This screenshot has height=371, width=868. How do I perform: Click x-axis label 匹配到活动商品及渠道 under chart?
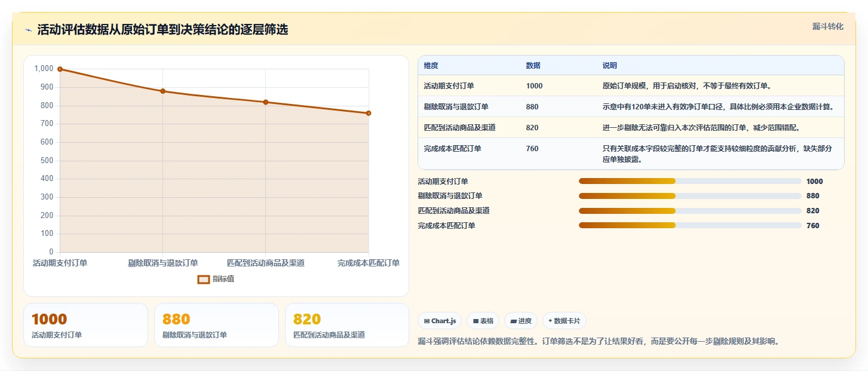point(266,263)
